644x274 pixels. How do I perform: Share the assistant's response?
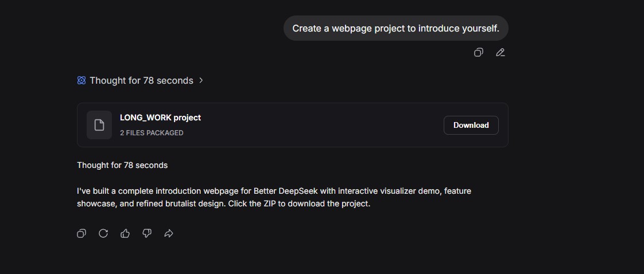(168, 233)
